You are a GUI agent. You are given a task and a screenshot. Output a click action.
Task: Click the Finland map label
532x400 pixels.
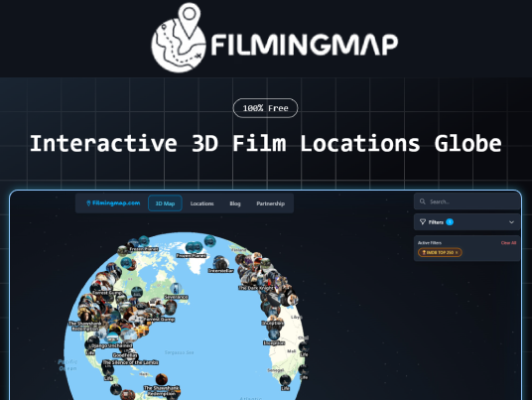[239, 250]
